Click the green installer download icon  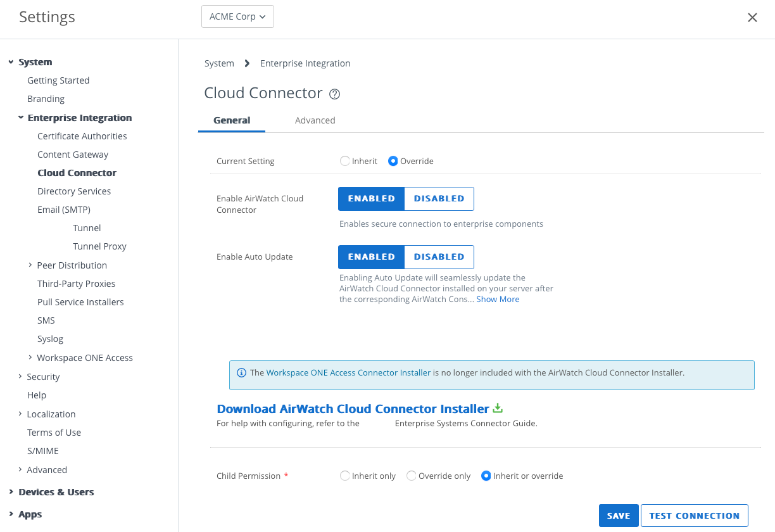[498, 408]
